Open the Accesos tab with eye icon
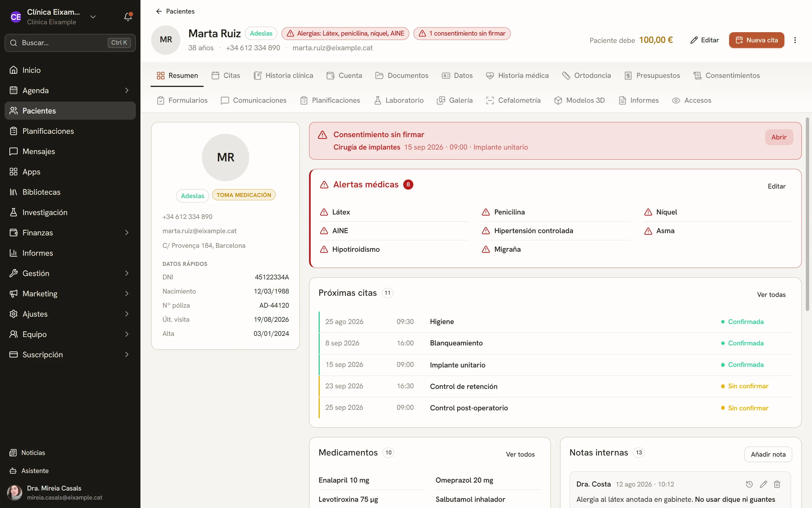The image size is (812, 508). (692, 100)
